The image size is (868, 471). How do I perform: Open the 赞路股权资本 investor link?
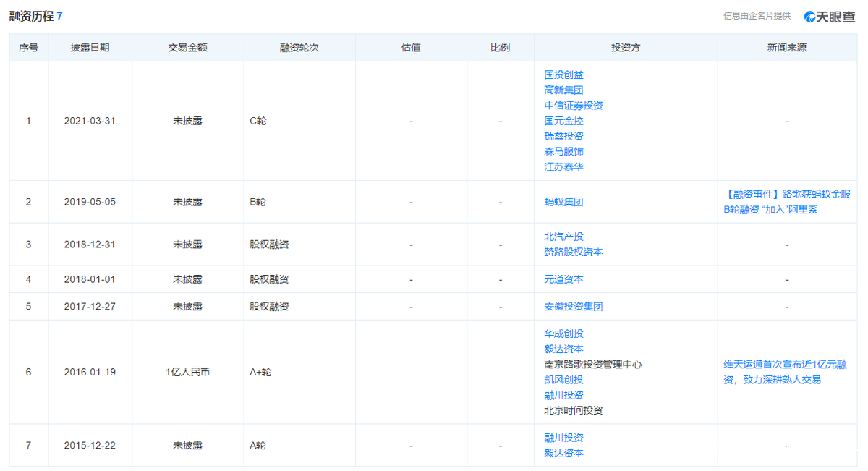point(574,252)
